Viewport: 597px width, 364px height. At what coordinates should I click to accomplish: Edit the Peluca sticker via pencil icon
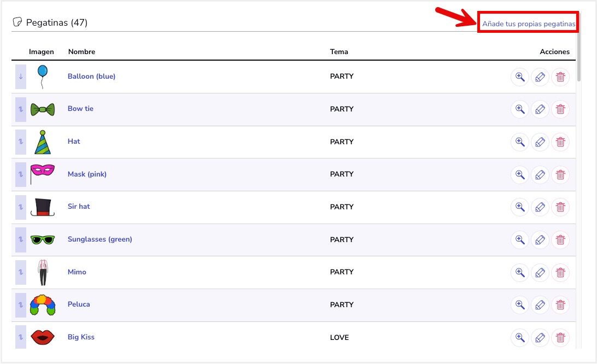click(x=540, y=305)
